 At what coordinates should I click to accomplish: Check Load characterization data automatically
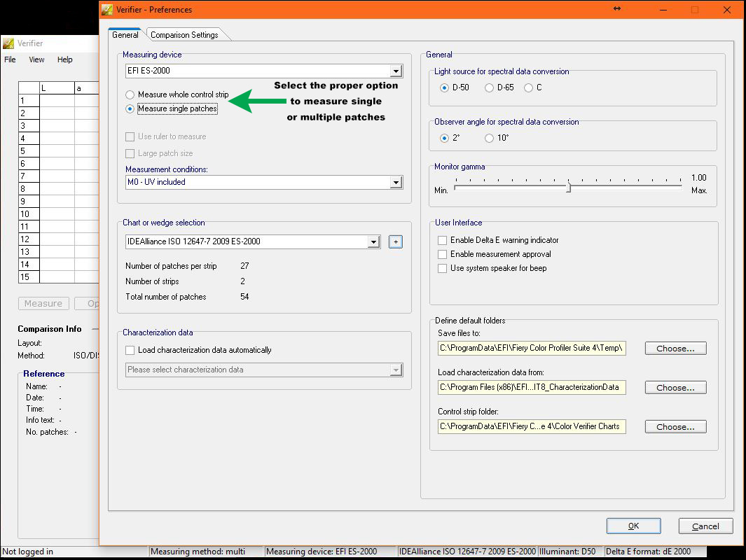tap(130, 351)
